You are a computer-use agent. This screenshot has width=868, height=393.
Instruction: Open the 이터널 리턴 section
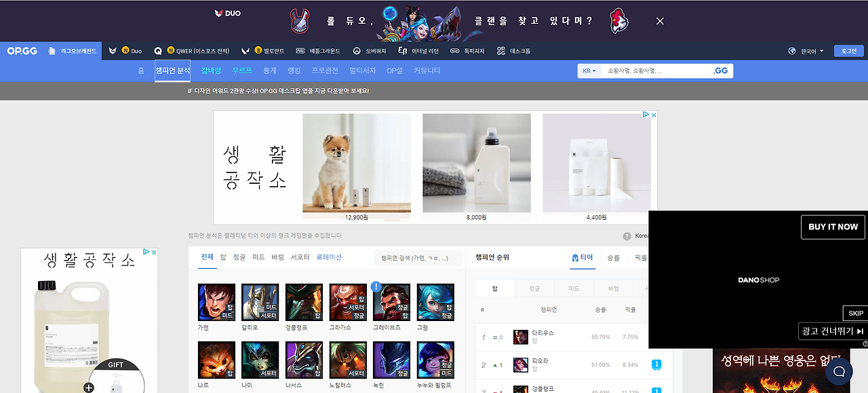pyautogui.click(x=418, y=51)
